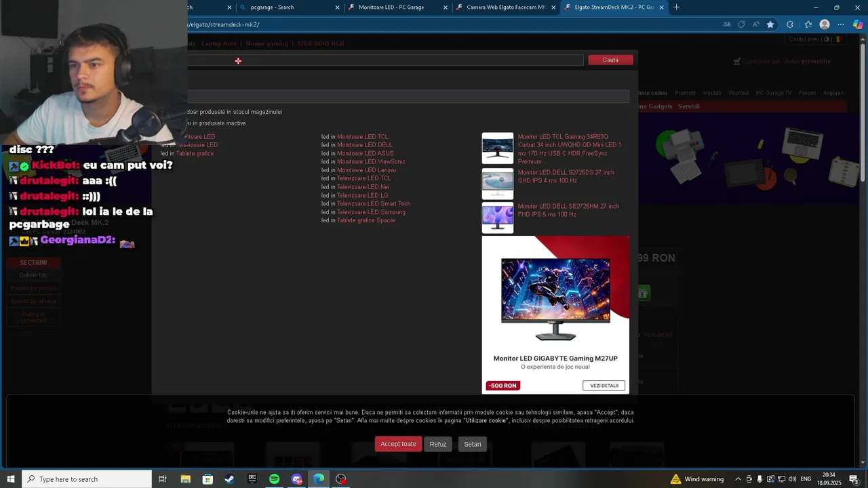This screenshot has width=868, height=488.
Task: Click the ENG language indicator
Action: (806, 479)
